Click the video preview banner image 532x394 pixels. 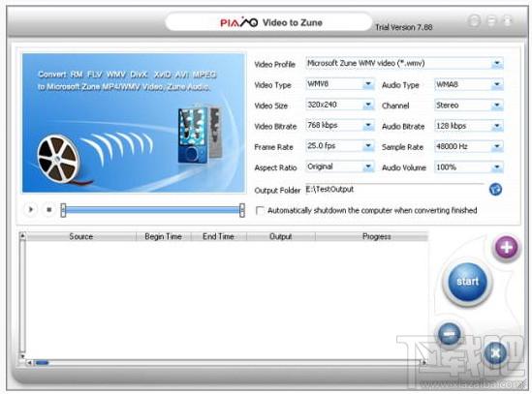pyautogui.click(x=134, y=123)
